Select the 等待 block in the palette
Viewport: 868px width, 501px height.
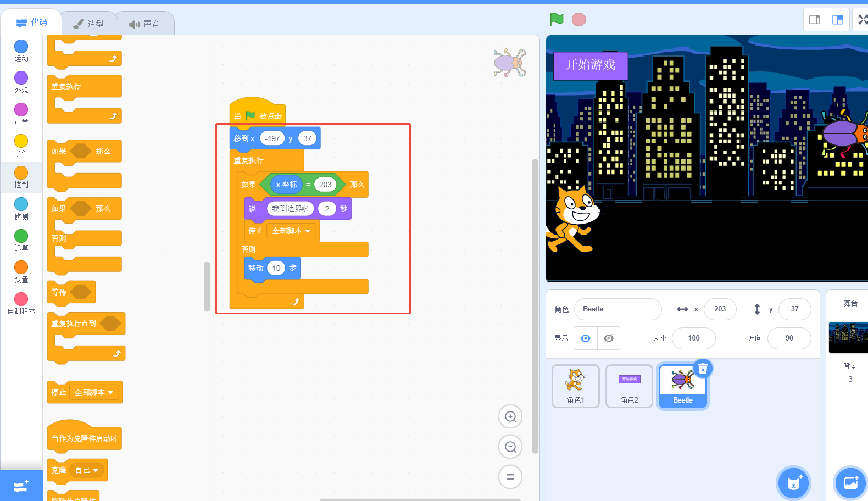(x=71, y=292)
